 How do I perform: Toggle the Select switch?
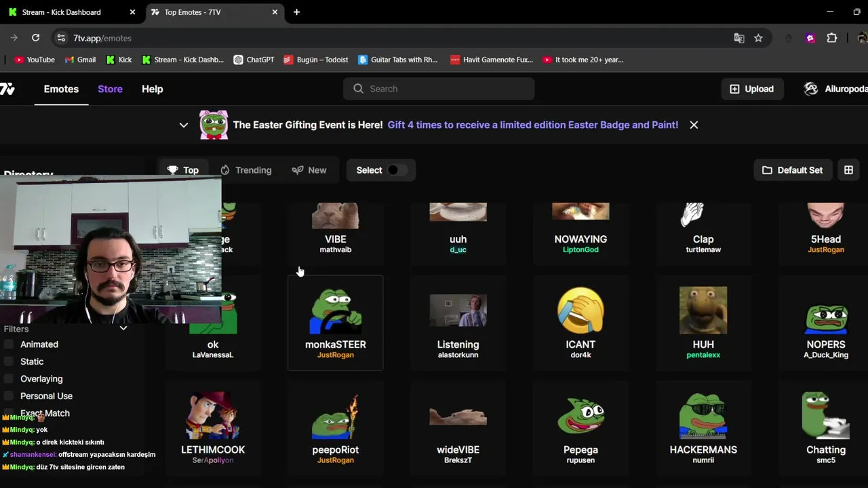click(397, 170)
